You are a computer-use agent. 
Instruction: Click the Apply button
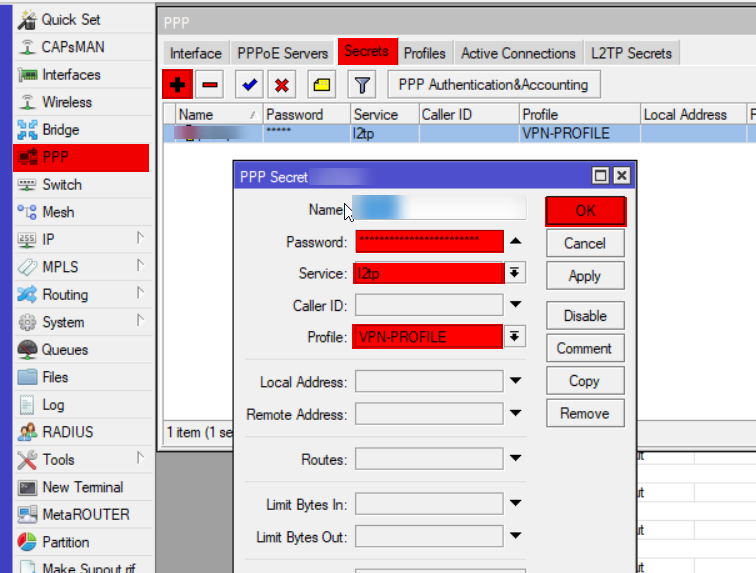[585, 276]
